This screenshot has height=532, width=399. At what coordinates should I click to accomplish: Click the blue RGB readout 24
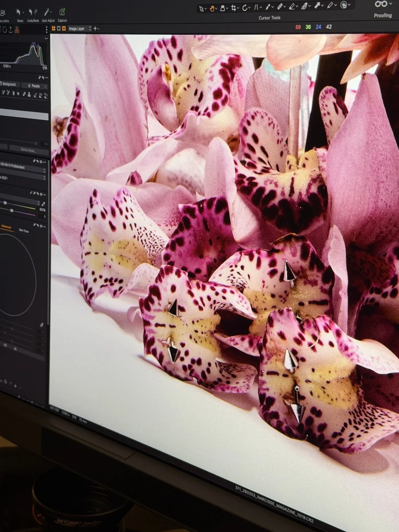point(318,27)
